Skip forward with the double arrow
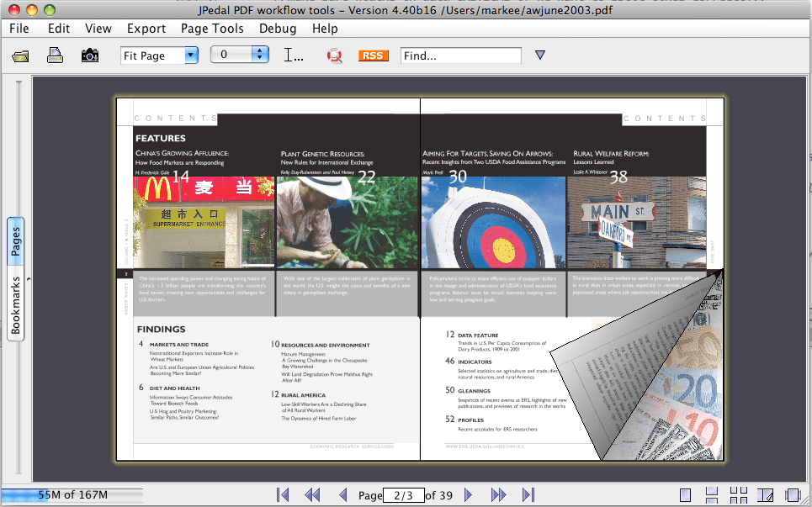This screenshot has height=507, width=812. point(498,495)
